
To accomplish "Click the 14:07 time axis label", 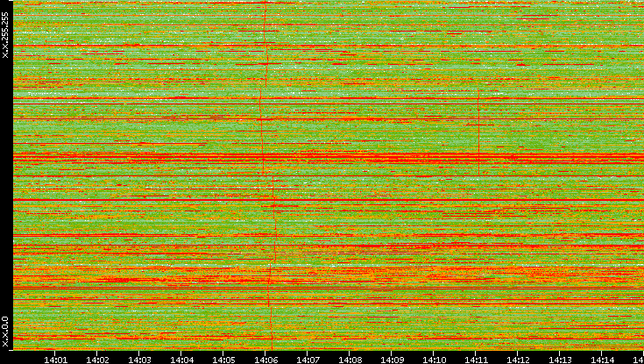I will coord(308,360).
